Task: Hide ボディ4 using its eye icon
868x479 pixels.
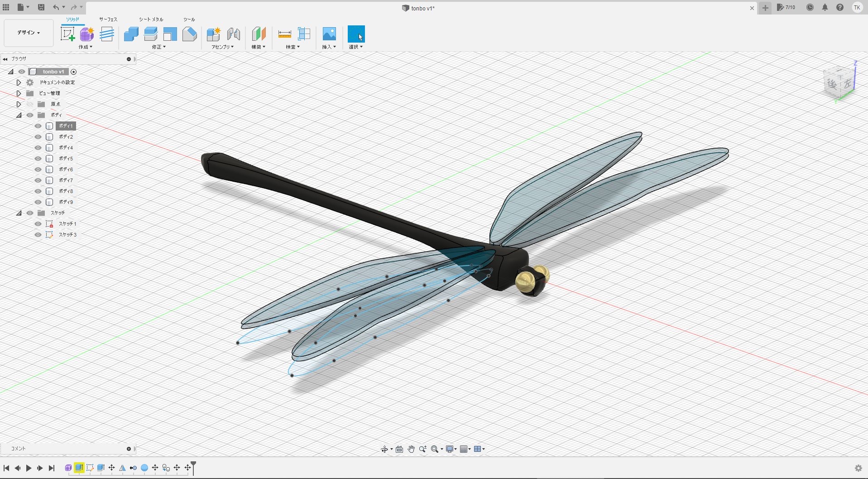Action: (x=38, y=148)
